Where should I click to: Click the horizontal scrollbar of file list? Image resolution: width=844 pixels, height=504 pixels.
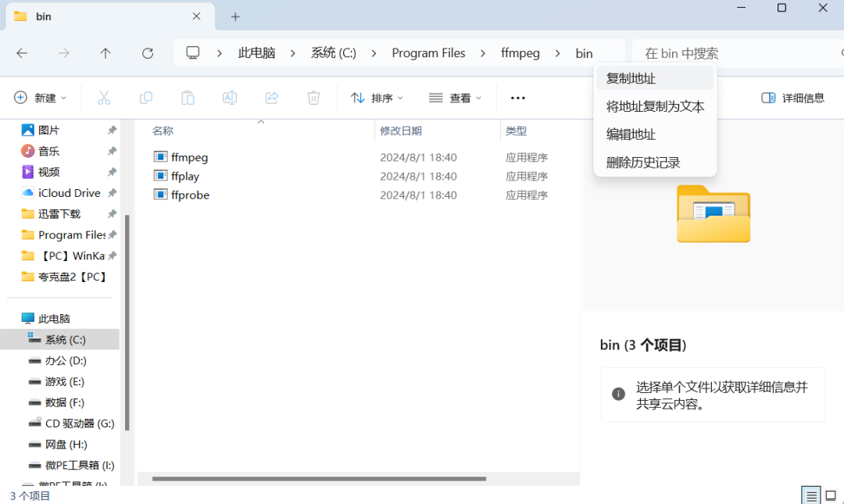pyautogui.click(x=319, y=478)
